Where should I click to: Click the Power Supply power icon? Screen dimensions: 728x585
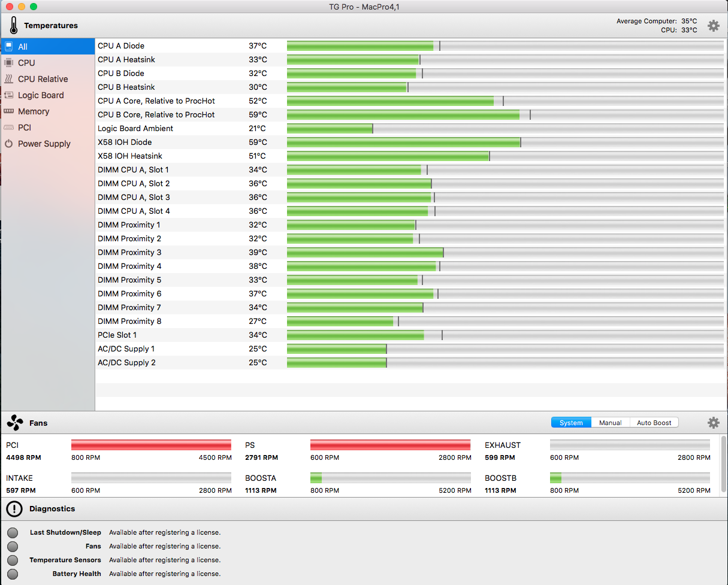pyautogui.click(x=9, y=143)
